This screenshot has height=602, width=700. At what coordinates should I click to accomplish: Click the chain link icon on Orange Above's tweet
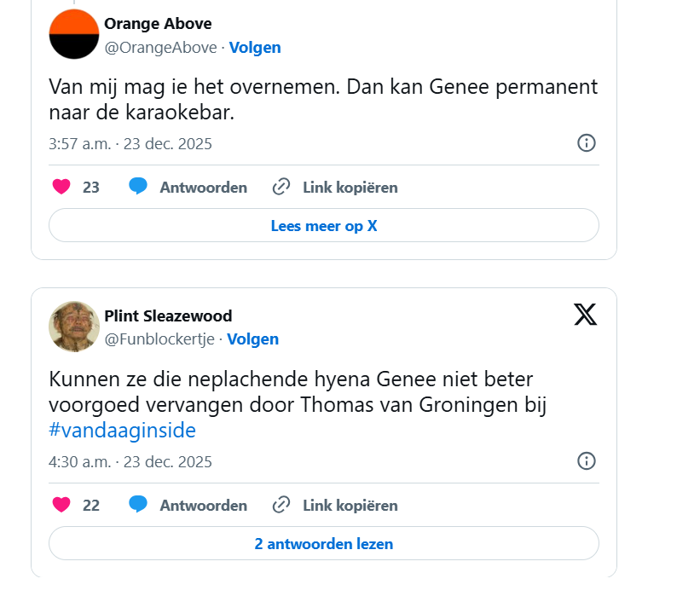281,187
